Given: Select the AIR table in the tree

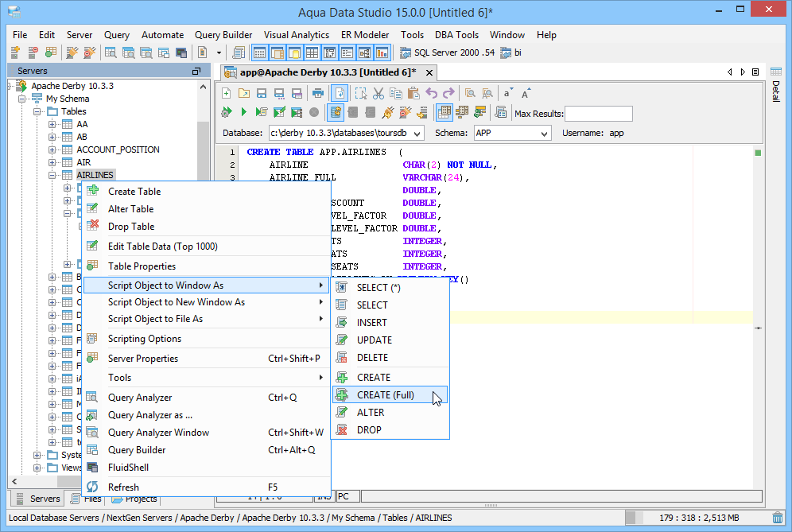Looking at the screenshot, I should (83, 162).
